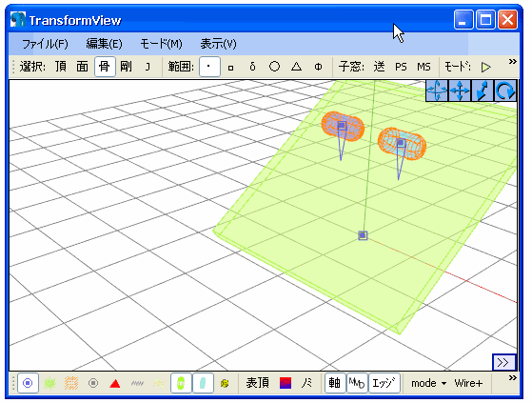
Task: Open the PS sub-window
Action: tap(401, 67)
